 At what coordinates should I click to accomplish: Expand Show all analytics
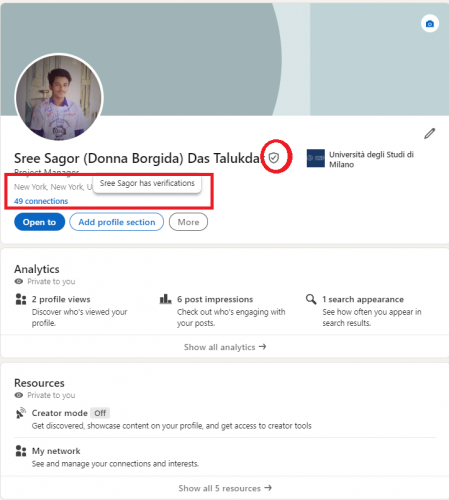coord(225,347)
